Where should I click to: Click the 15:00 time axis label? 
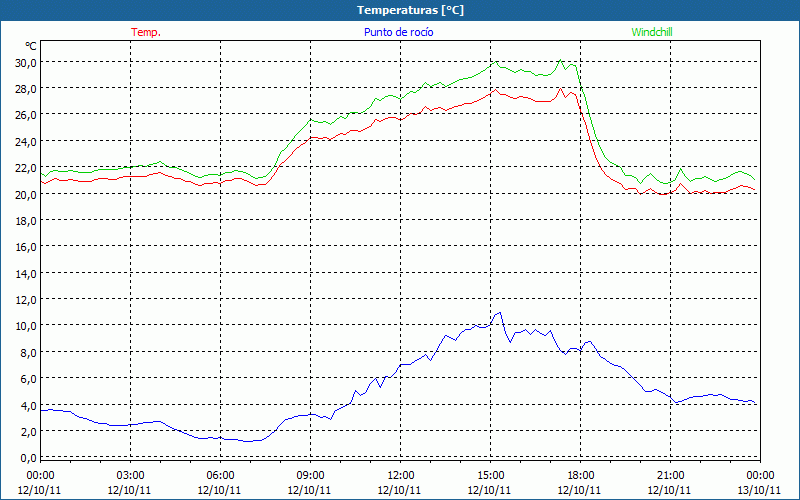pyautogui.click(x=490, y=476)
